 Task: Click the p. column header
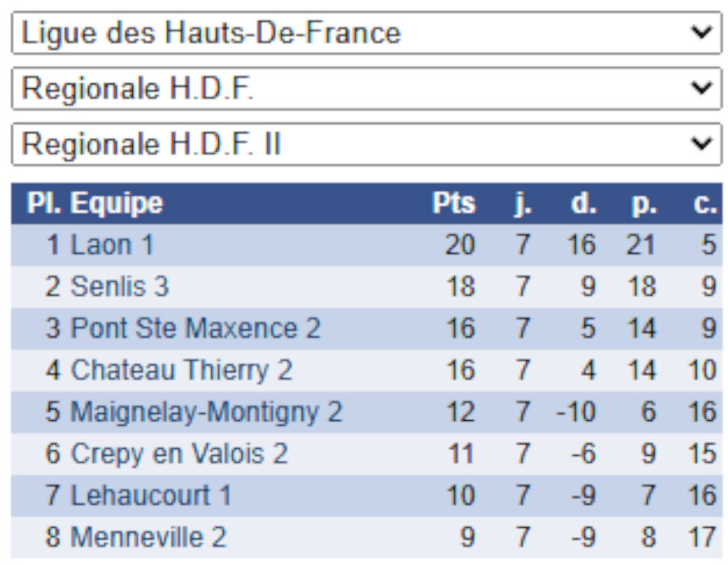click(x=644, y=204)
